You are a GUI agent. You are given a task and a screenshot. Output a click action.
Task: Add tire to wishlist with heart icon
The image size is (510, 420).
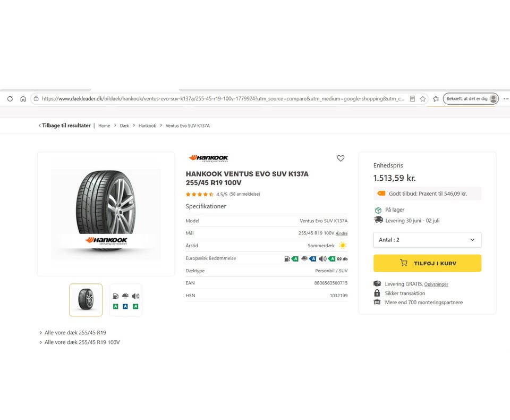(341, 158)
